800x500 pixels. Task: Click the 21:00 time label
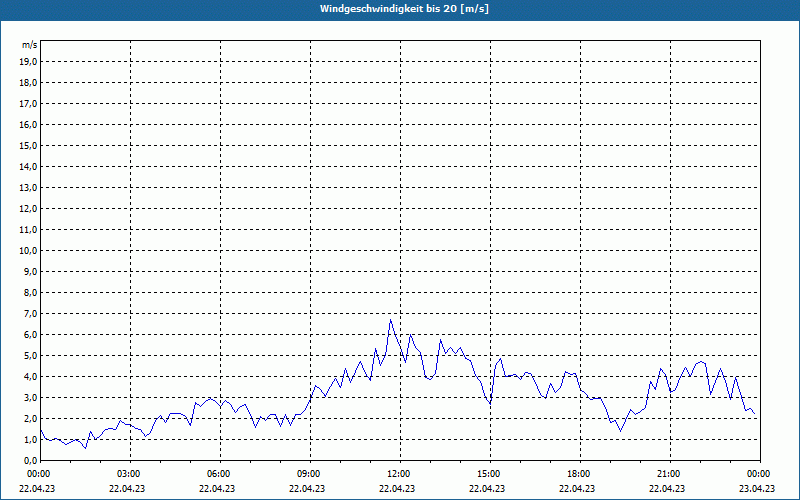[670, 474]
